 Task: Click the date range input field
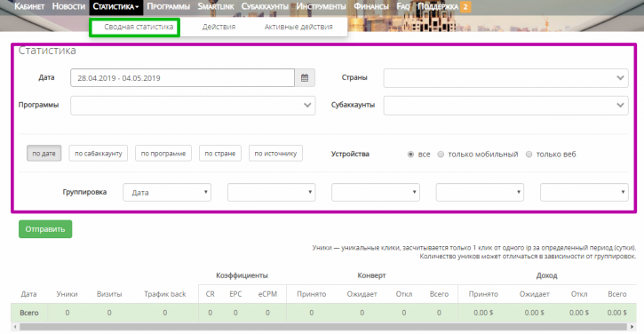pyautogui.click(x=182, y=77)
